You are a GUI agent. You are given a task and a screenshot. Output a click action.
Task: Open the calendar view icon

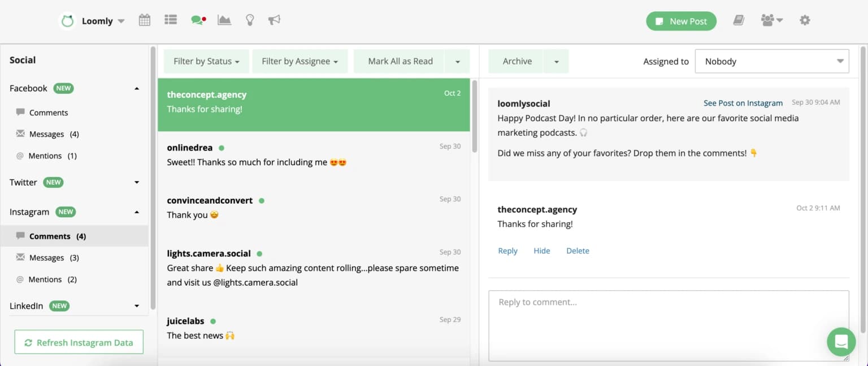(144, 20)
